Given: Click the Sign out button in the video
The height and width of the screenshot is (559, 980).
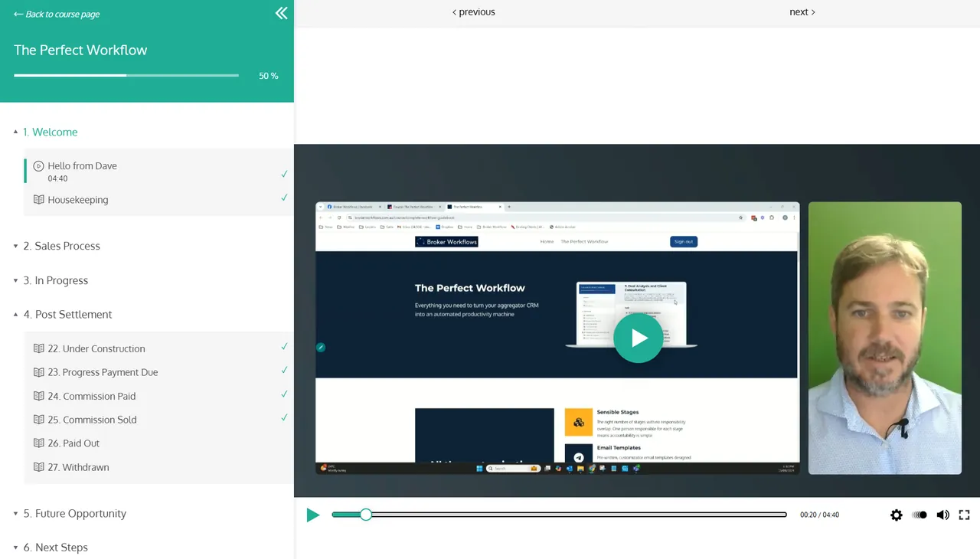Looking at the screenshot, I should 684,241.
